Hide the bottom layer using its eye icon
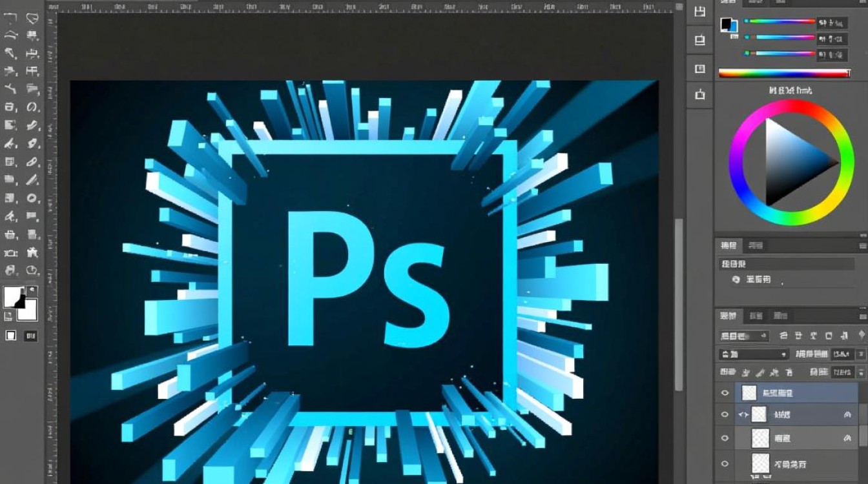868x484 pixels. (x=725, y=463)
